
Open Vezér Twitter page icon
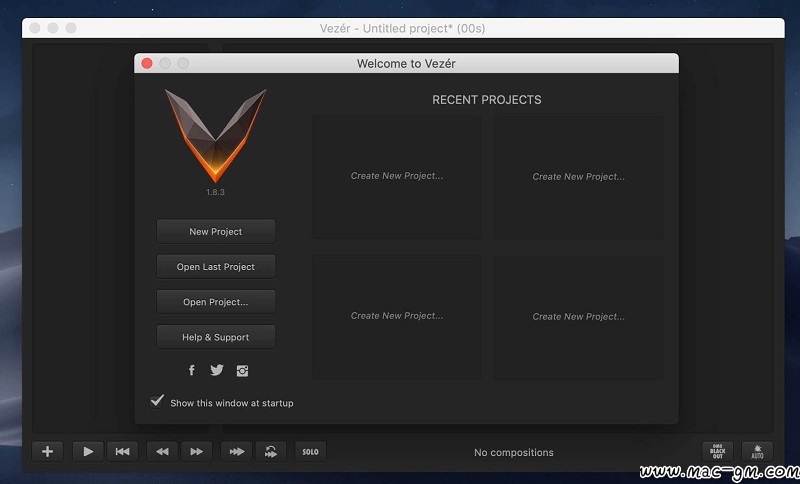pyautogui.click(x=217, y=370)
